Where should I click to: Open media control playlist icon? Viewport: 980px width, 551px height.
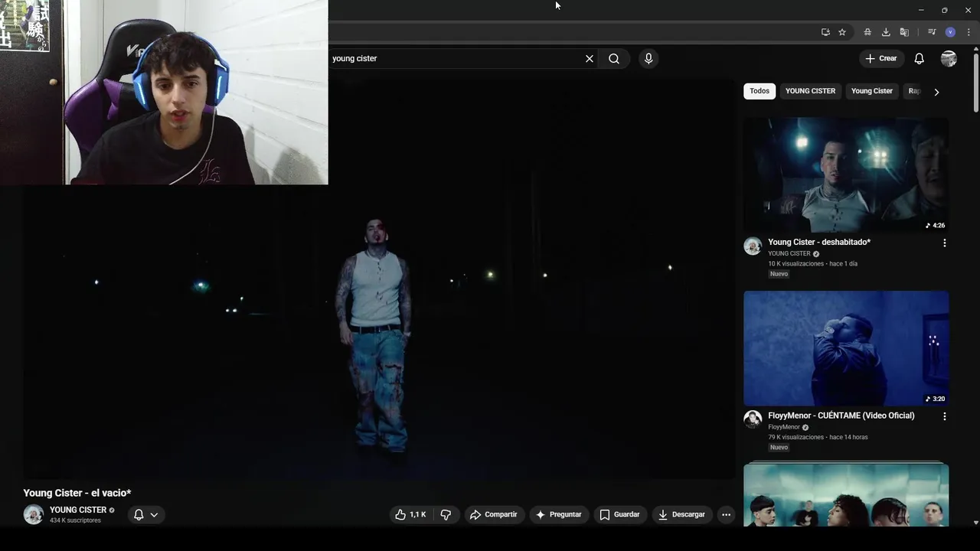[x=932, y=32]
